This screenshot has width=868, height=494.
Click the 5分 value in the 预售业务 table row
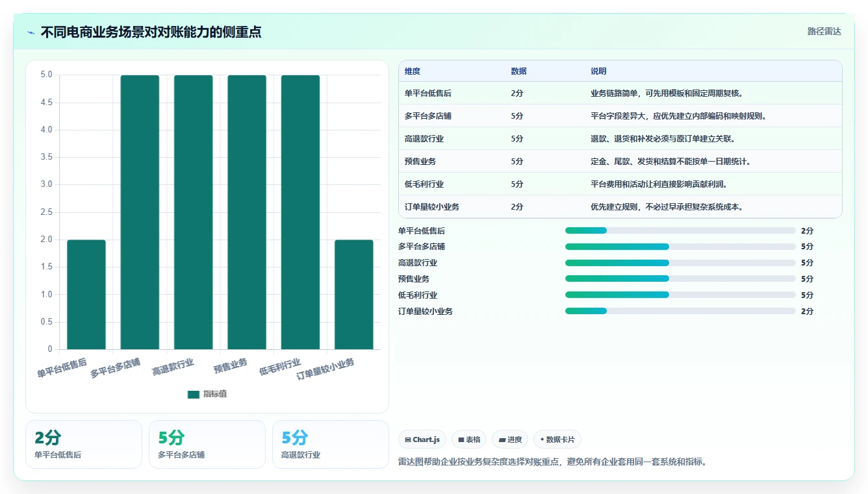[x=517, y=162]
